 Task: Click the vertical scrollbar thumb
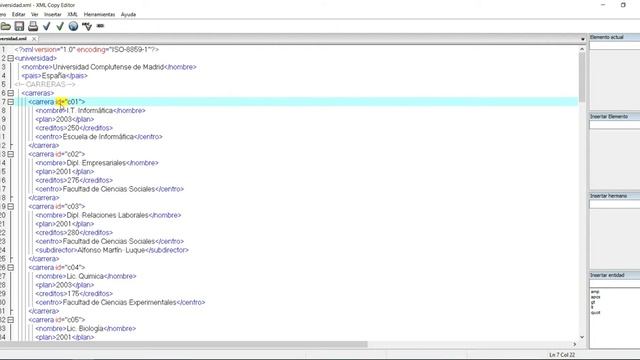coord(582,78)
